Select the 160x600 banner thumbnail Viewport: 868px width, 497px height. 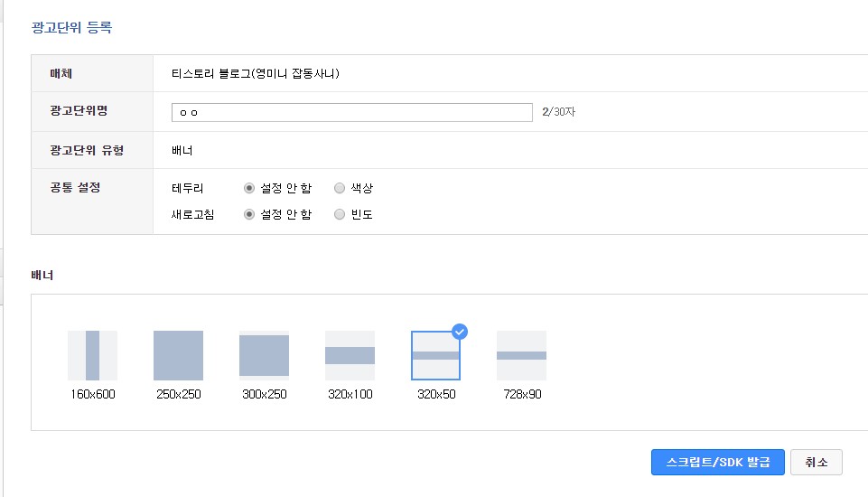tap(92, 355)
